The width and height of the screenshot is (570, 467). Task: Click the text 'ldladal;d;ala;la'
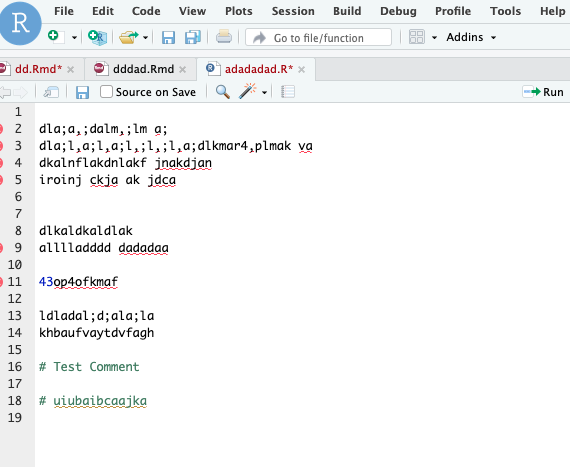coord(97,316)
